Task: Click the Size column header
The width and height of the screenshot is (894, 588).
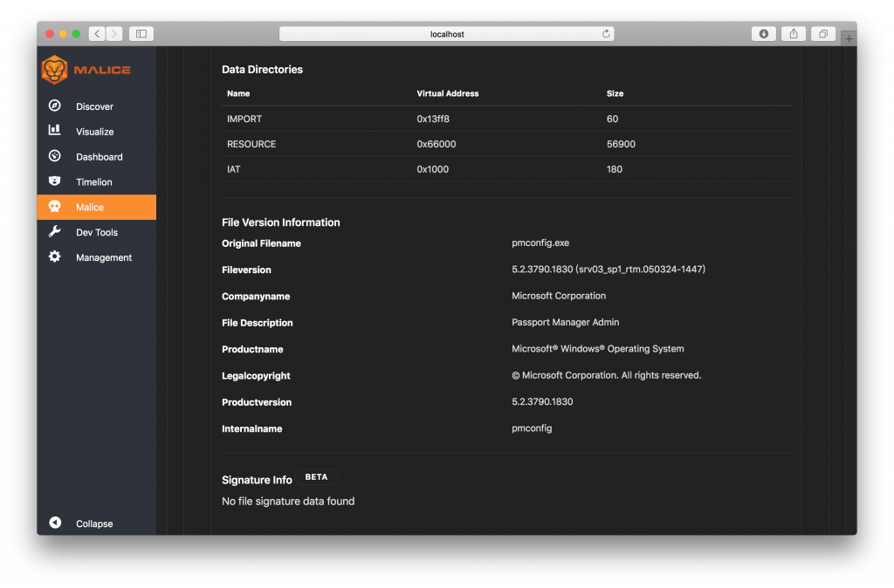Action: point(615,93)
